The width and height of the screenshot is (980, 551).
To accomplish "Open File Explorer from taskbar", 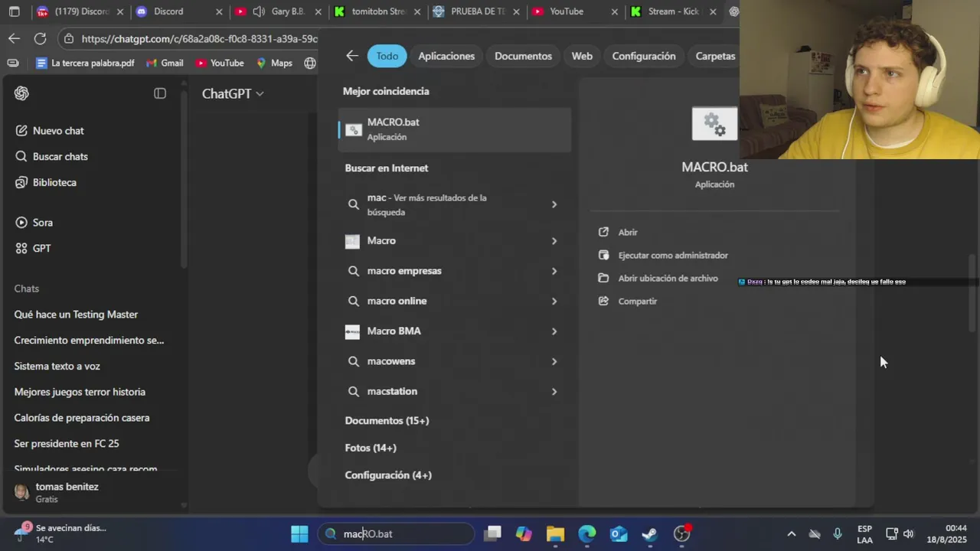I will tap(555, 533).
